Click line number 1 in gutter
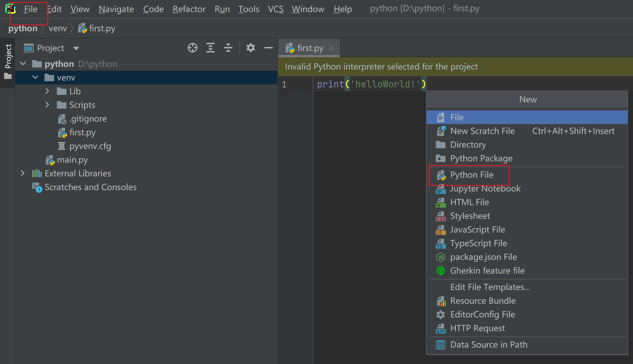The image size is (633, 364). [284, 84]
